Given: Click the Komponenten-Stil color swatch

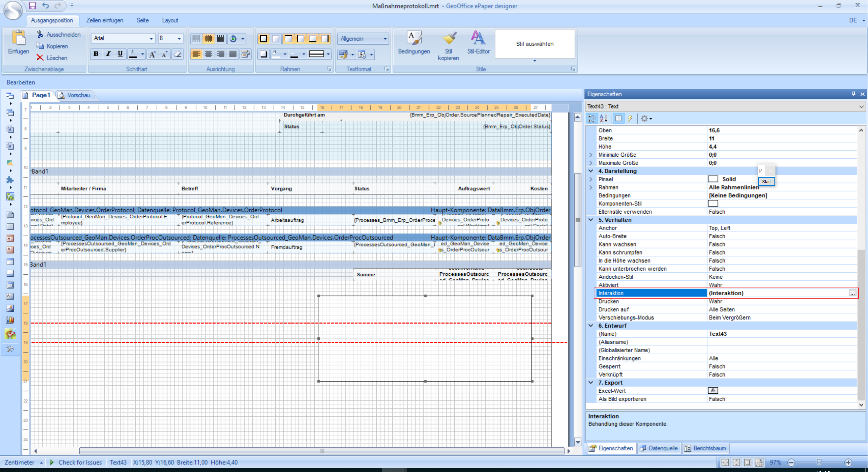Looking at the screenshot, I should [713, 203].
